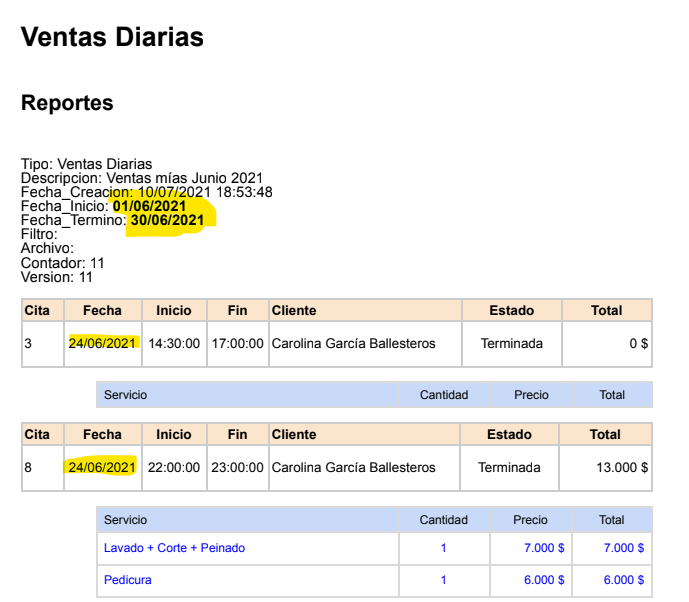Click the Fecha_Creacion 10/07/2021 18:53:48 line
Screen dimensions: 689x602
click(x=147, y=192)
